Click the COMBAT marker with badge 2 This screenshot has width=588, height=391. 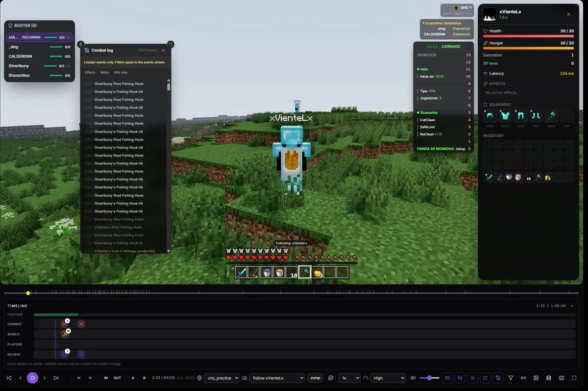click(64, 324)
